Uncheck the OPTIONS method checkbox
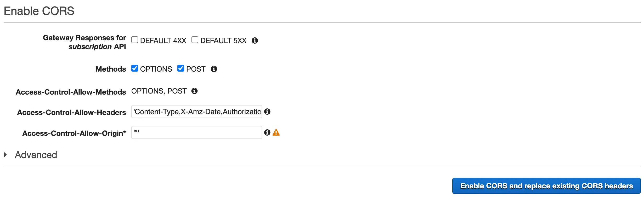 click(x=135, y=68)
